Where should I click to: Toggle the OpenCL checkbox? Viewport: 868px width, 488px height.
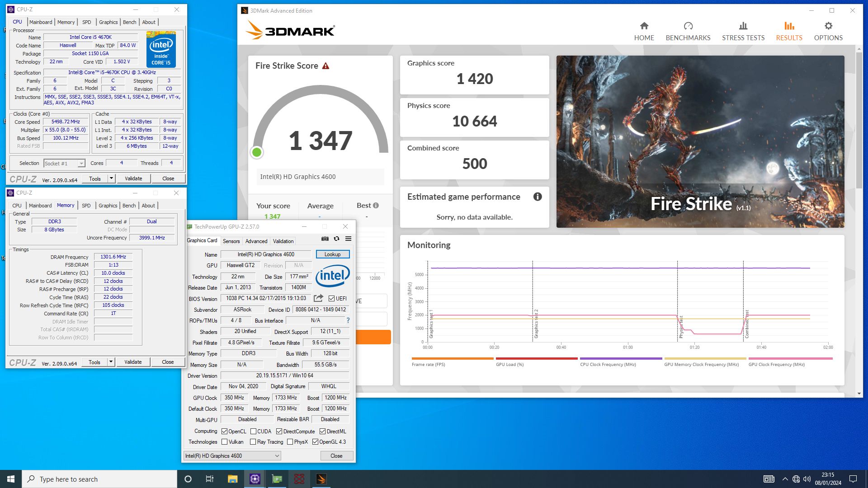(x=224, y=432)
